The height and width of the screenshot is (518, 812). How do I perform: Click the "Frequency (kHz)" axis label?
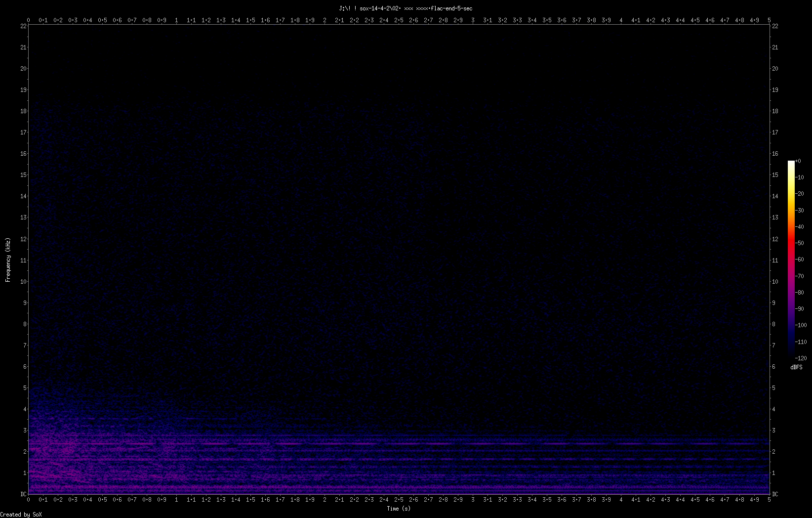[x=8, y=260]
